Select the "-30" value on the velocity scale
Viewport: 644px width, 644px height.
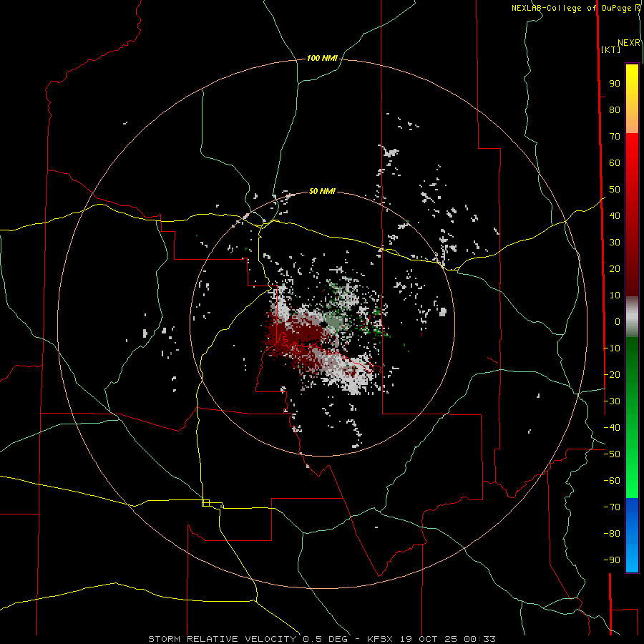612,401
